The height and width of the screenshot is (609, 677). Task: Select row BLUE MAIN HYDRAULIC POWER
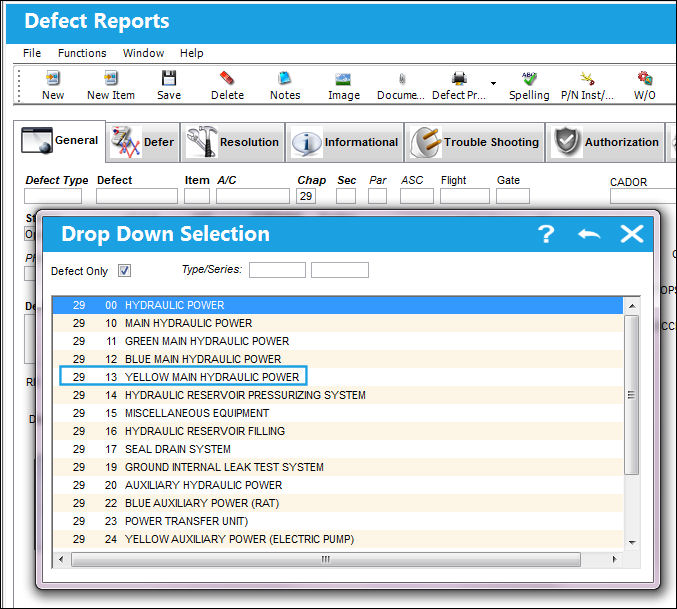coord(338,359)
